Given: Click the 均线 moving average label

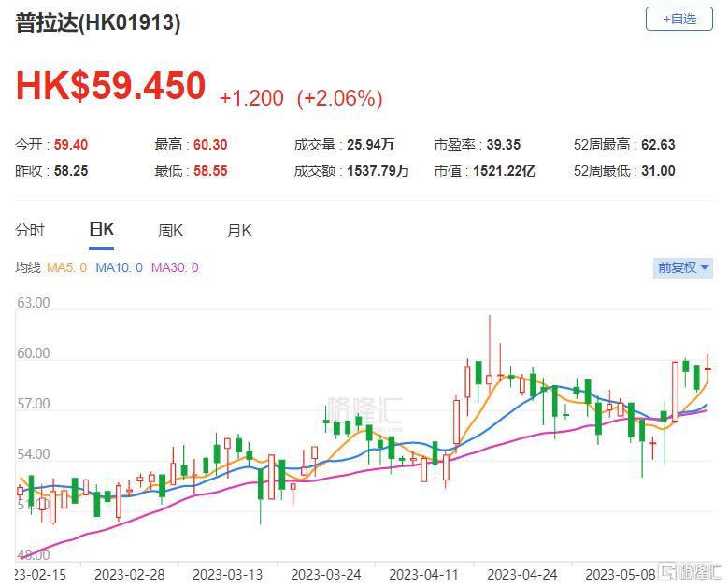Looking at the screenshot, I should click(x=28, y=267).
